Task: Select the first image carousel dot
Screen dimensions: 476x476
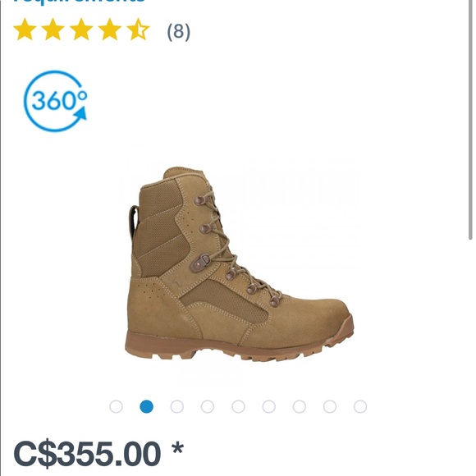Action: (x=116, y=406)
